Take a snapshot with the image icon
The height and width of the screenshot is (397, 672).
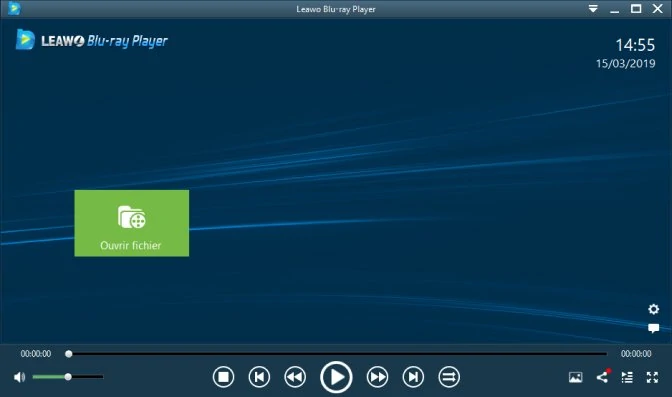(576, 377)
